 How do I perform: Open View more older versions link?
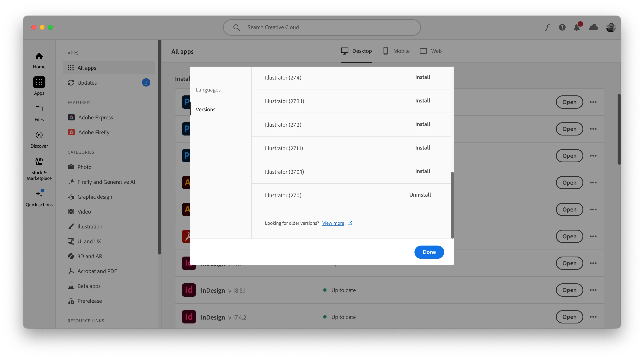tap(333, 223)
